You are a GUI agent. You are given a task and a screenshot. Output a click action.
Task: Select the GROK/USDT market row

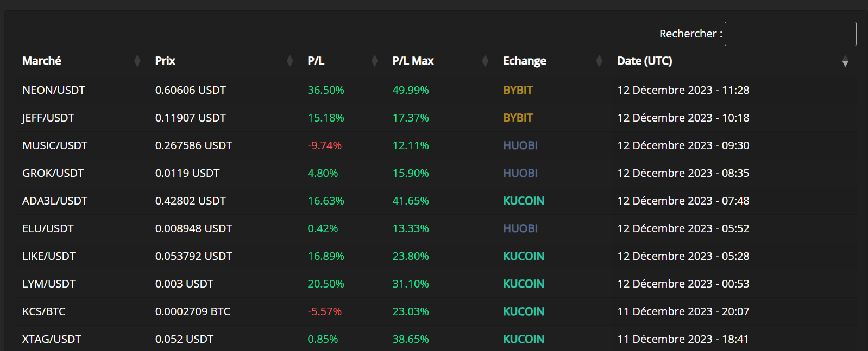[x=53, y=173]
